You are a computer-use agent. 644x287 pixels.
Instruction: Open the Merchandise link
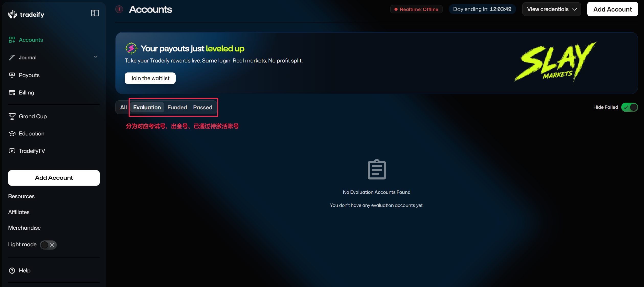click(x=25, y=228)
